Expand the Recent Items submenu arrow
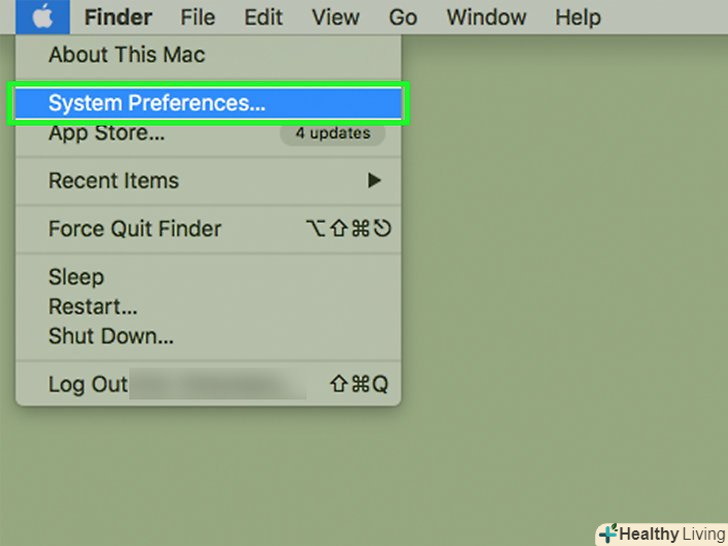 click(x=374, y=181)
